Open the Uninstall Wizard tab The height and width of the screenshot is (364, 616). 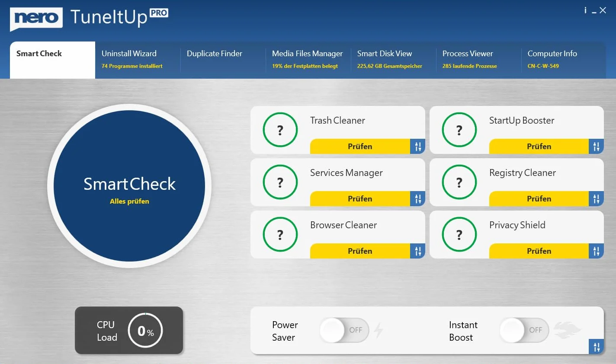pos(138,60)
